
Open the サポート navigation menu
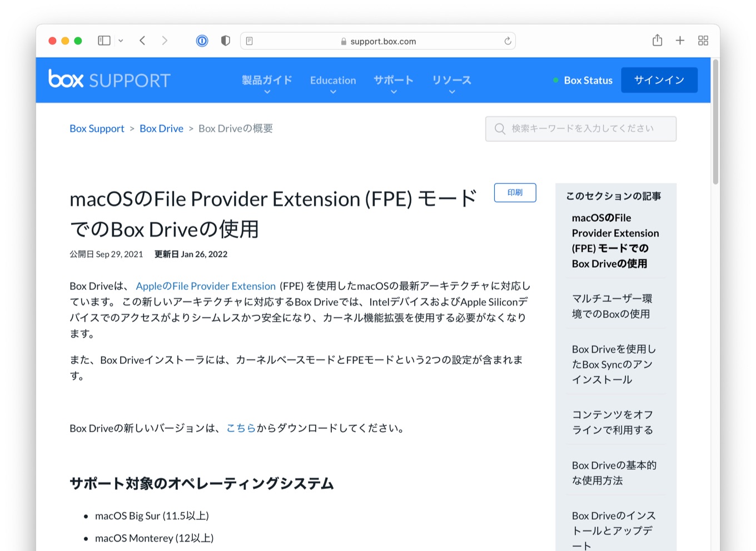[x=393, y=80]
